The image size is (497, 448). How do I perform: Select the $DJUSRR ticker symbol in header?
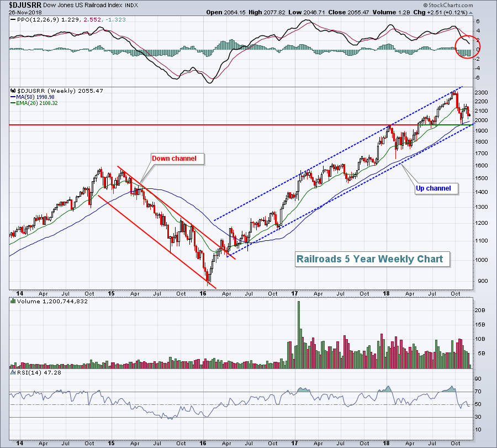pos(25,5)
